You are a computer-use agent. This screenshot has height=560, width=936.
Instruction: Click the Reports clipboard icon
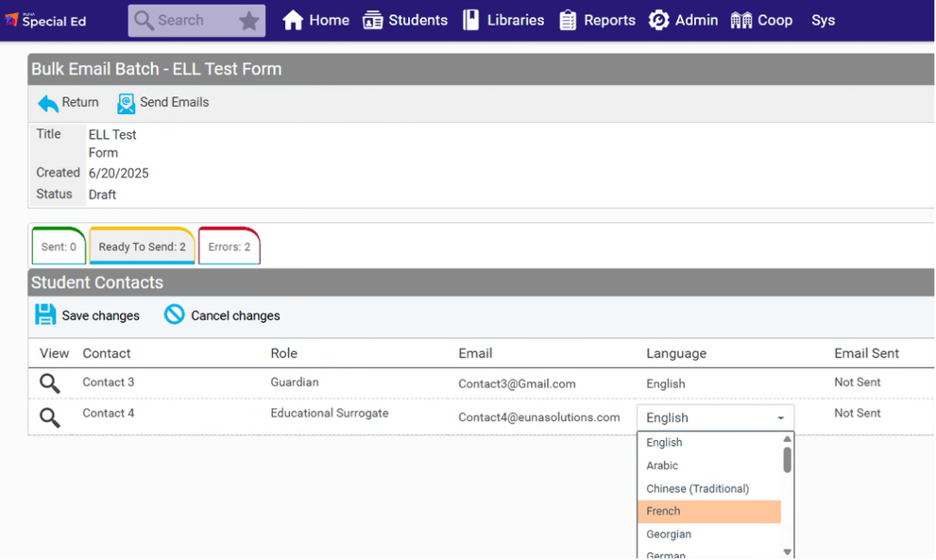pos(568,20)
